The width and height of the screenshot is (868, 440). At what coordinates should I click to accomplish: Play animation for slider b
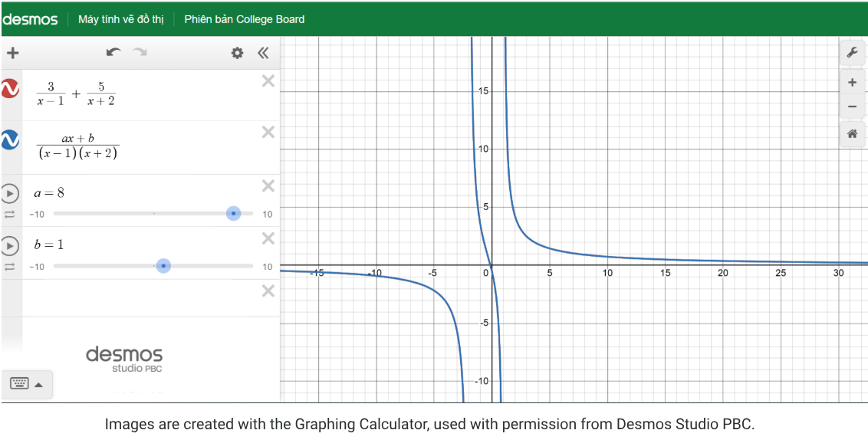[x=10, y=246]
